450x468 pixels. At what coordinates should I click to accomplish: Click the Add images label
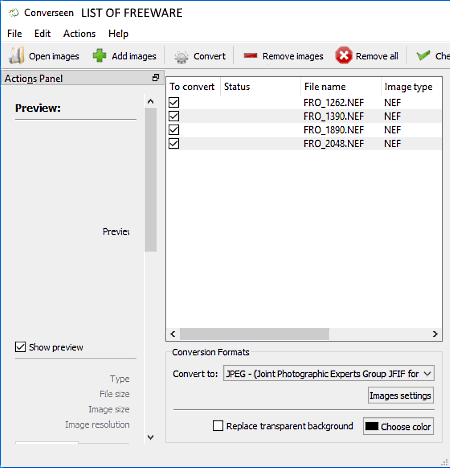(x=134, y=56)
